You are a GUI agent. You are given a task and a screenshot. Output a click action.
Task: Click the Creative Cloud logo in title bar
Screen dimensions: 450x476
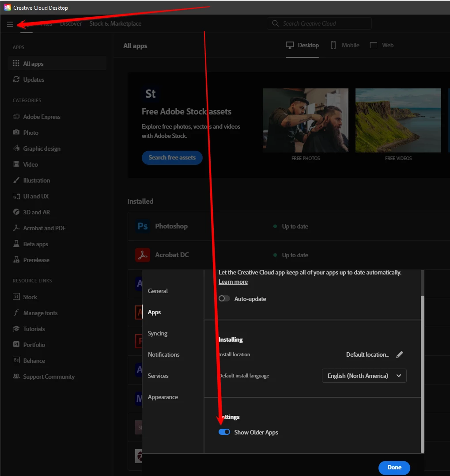7,8
